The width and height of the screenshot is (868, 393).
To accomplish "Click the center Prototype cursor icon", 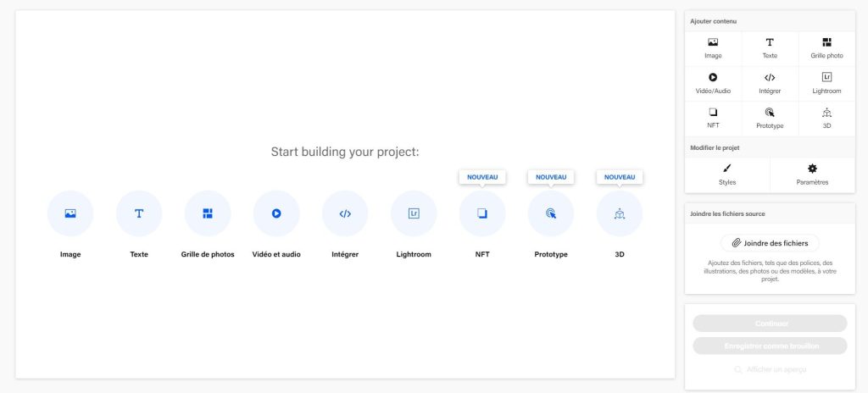I will [x=551, y=213].
